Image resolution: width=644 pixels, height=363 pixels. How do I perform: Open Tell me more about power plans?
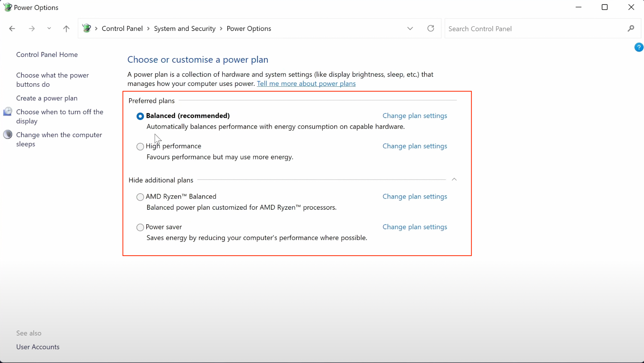[306, 84]
